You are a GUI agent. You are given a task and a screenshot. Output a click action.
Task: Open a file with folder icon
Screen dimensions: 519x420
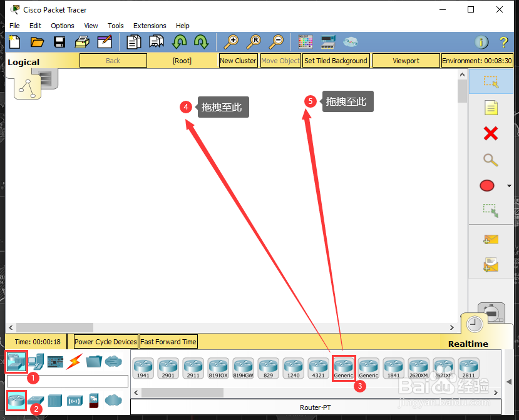point(37,42)
